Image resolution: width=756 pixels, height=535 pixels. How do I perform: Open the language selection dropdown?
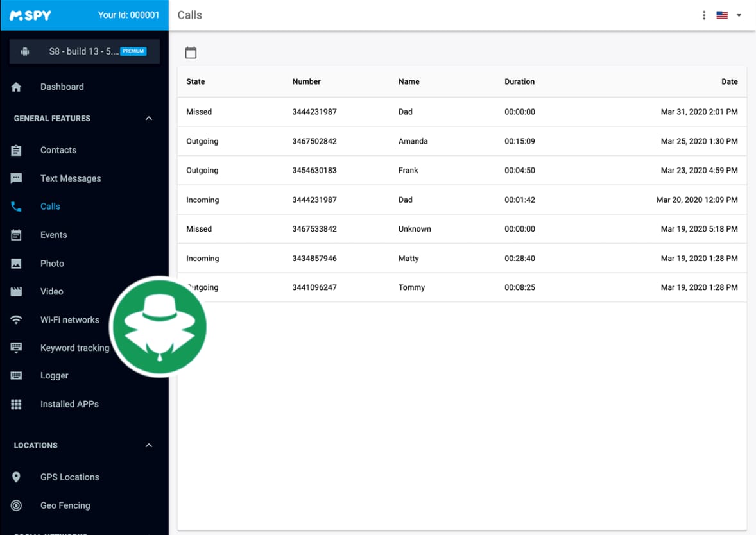tap(728, 15)
